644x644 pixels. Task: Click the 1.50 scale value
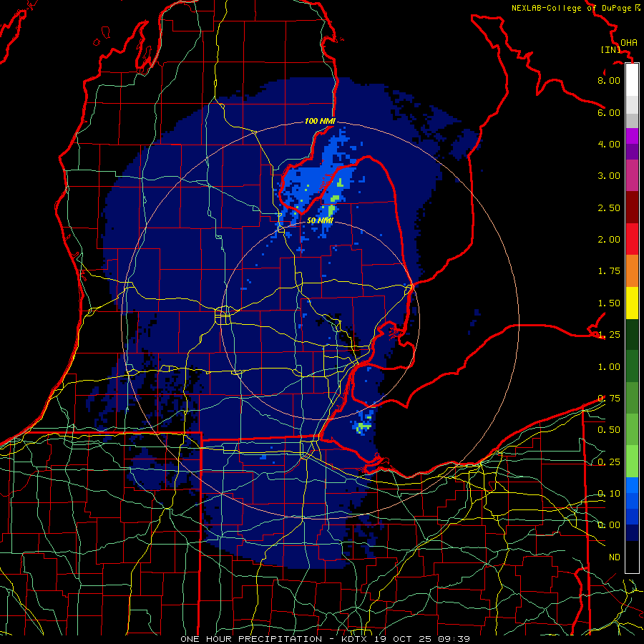tap(609, 303)
